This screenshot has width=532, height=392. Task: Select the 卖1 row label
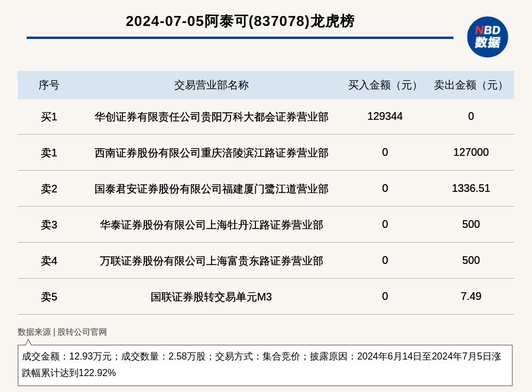[x=49, y=153]
